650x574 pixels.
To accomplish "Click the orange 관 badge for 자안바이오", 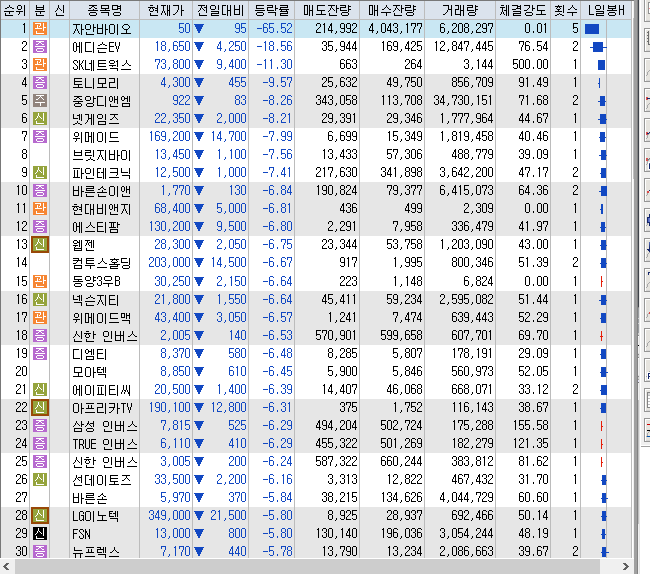I will 40,29.
